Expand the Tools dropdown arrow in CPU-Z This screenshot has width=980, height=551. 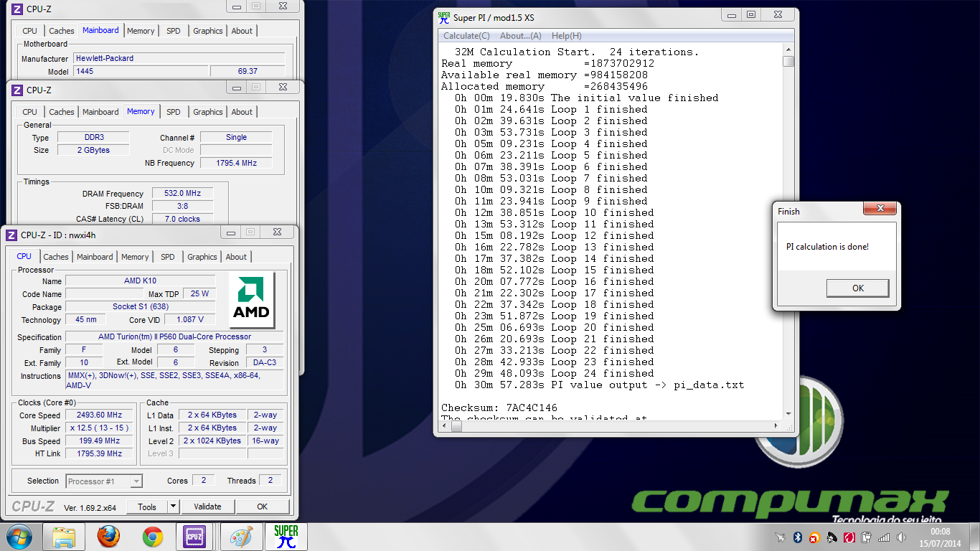pos(173,507)
